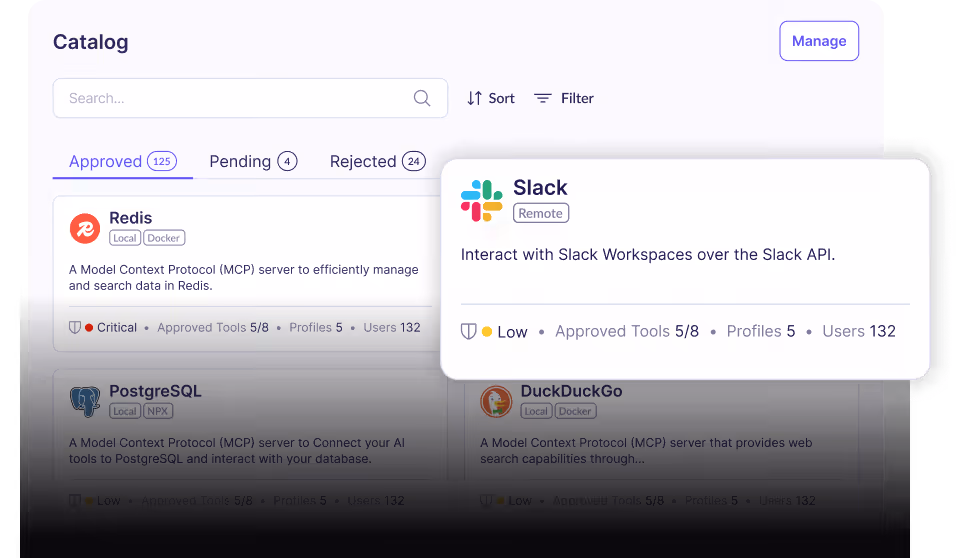Open the Redis card title

click(x=130, y=218)
